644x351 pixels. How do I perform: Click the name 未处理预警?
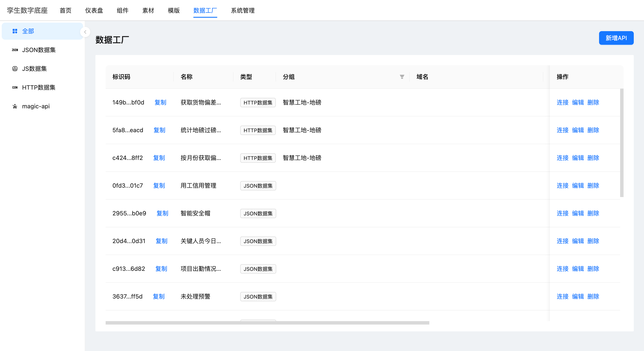click(195, 297)
